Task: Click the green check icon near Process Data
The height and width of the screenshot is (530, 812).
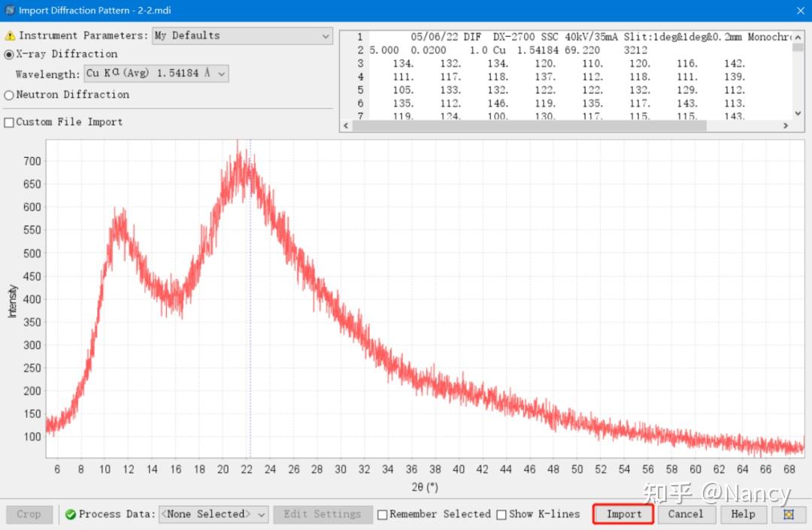Action: pyautogui.click(x=71, y=514)
